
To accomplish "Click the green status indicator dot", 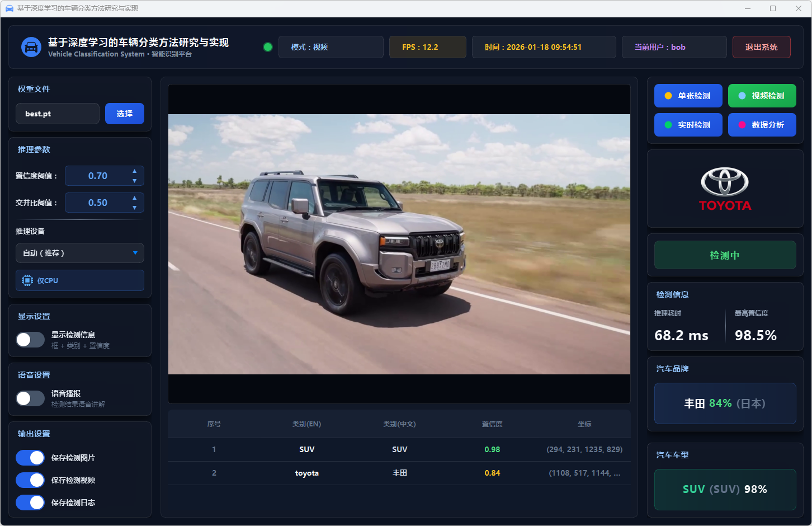I will pos(268,47).
